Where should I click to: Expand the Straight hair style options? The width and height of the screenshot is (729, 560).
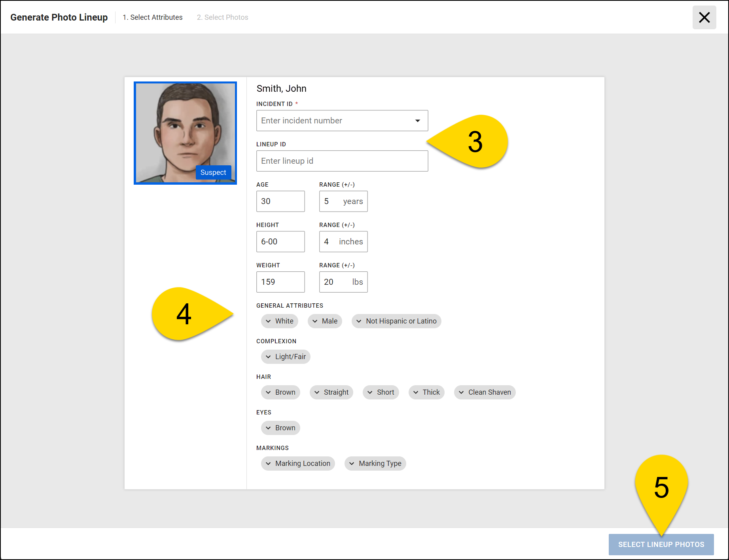click(x=331, y=392)
